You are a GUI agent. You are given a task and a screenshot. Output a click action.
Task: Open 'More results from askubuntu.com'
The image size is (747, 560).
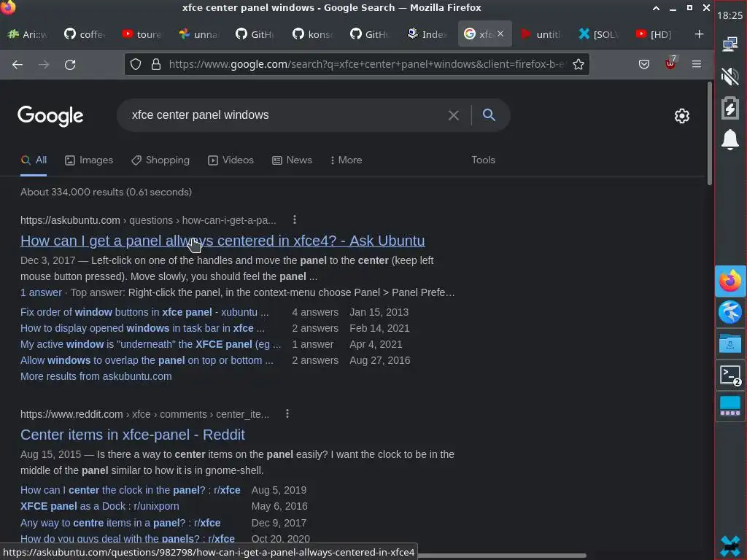coord(96,376)
